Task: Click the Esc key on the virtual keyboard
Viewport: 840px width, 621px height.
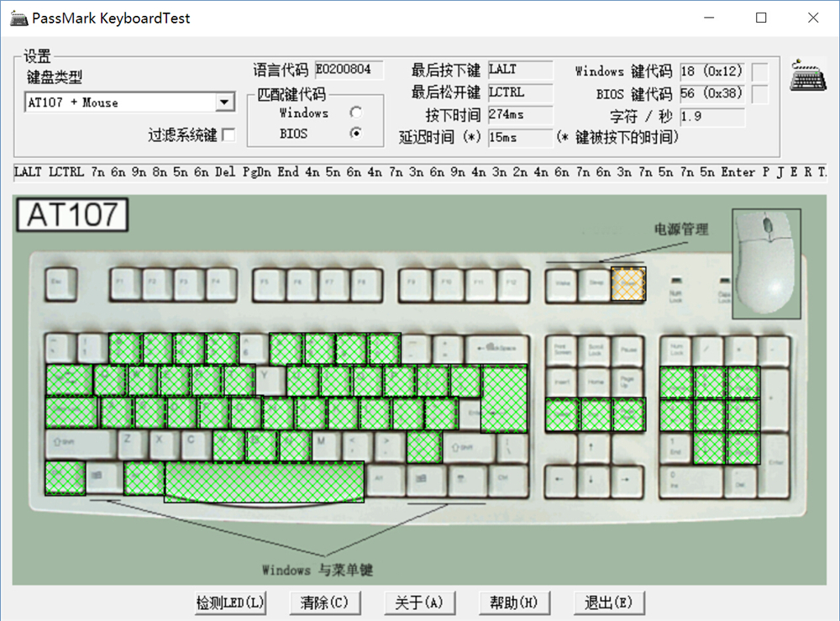Action: (x=60, y=285)
